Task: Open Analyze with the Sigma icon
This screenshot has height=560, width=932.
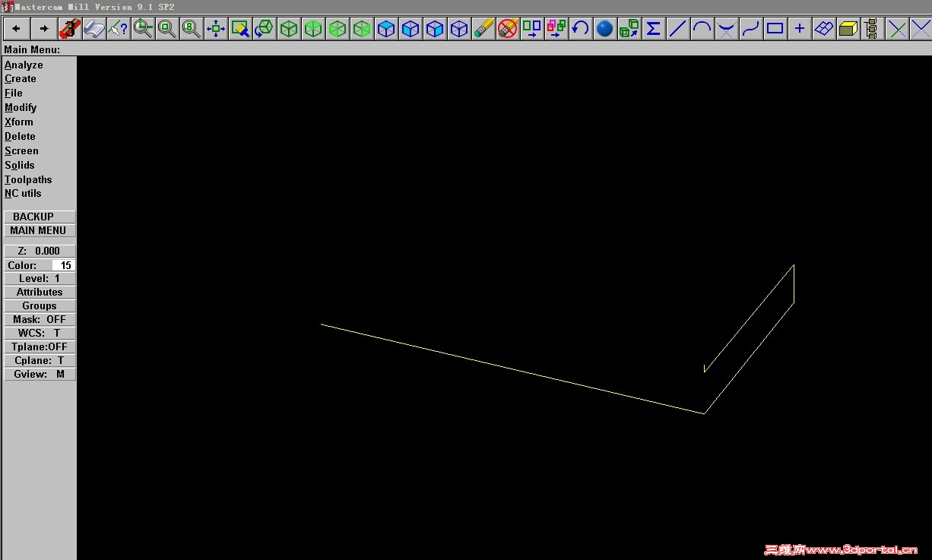Action: click(x=653, y=28)
